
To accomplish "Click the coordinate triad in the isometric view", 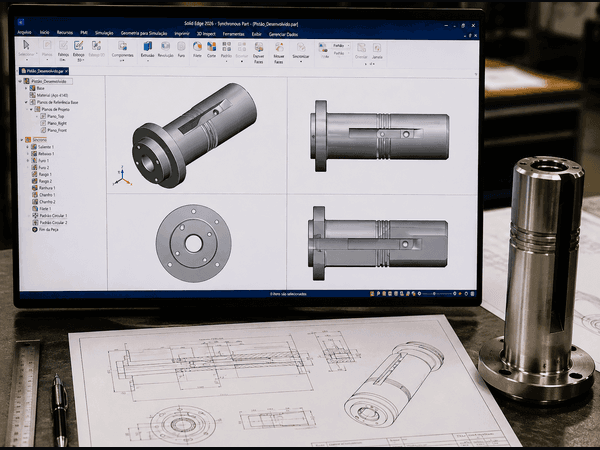I will pos(122,176).
